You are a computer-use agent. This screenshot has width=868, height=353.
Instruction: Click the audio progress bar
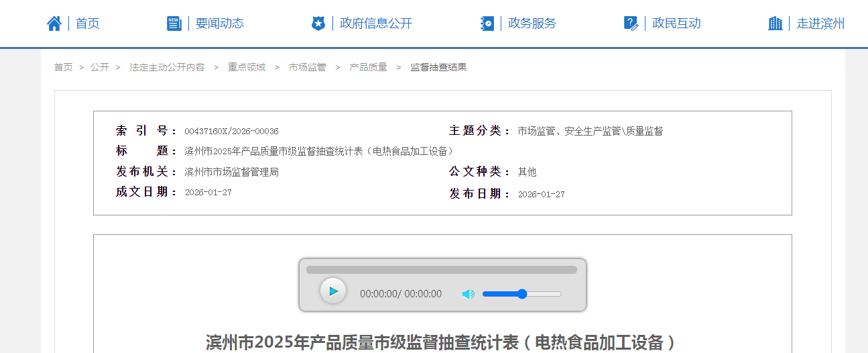(441, 270)
